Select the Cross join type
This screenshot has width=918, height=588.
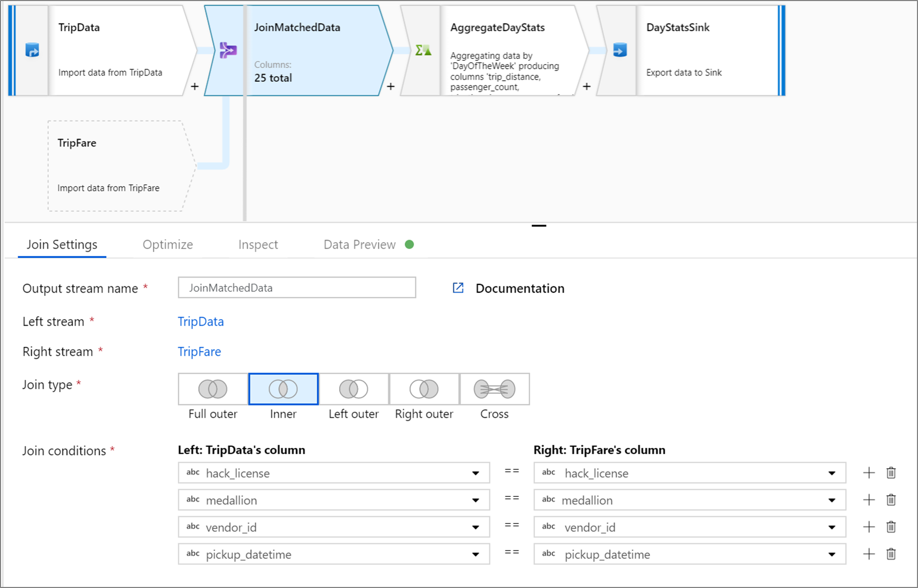pyautogui.click(x=494, y=389)
